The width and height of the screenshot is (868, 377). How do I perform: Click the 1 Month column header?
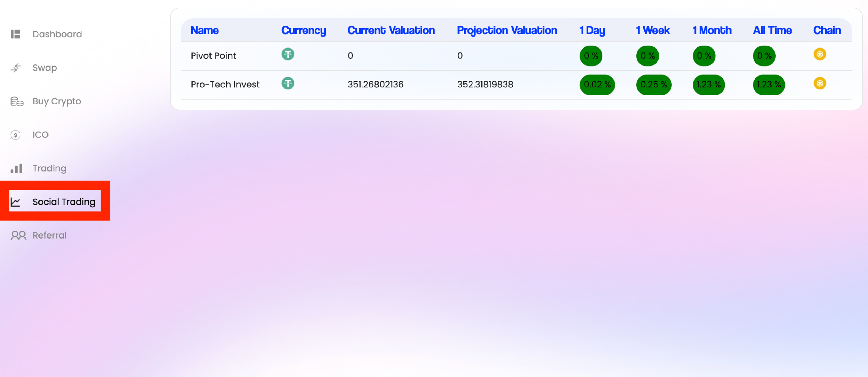coord(712,30)
